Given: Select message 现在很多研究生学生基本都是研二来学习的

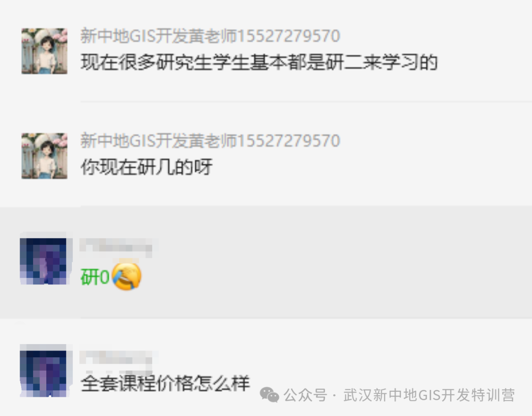Looking at the screenshot, I should click(259, 63).
